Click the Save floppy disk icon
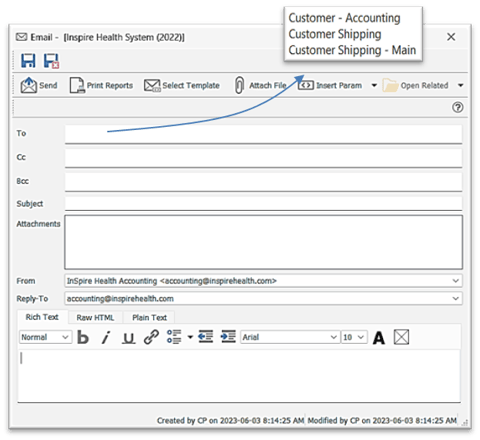Image resolution: width=480 pixels, height=440 pixels. (x=28, y=61)
